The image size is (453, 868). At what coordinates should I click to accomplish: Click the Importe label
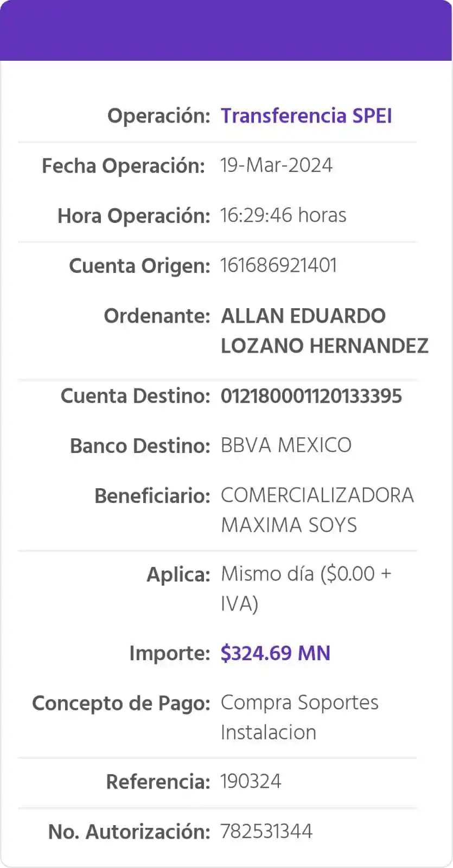169,653
